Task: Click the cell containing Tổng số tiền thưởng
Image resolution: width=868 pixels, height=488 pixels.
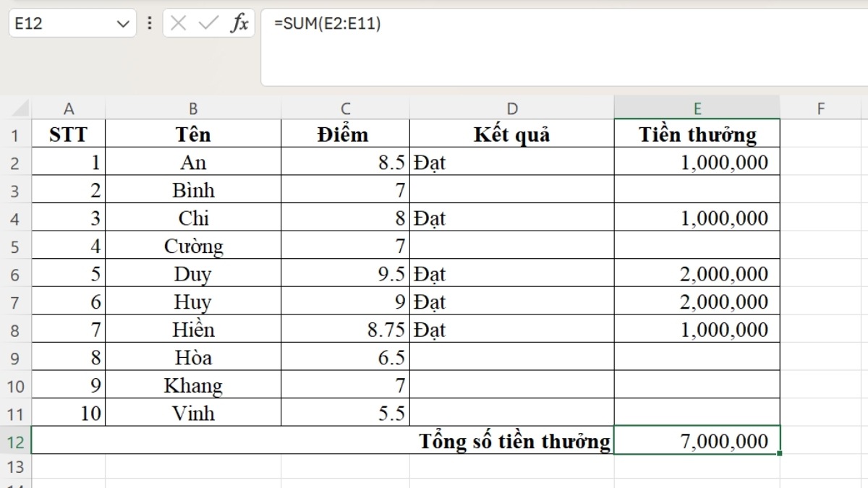Action: coord(512,441)
